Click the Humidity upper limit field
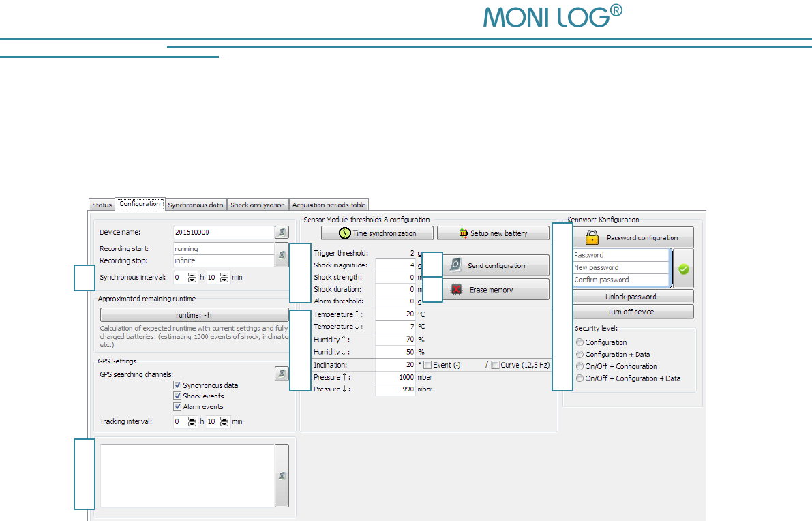812x521 pixels. pos(395,339)
